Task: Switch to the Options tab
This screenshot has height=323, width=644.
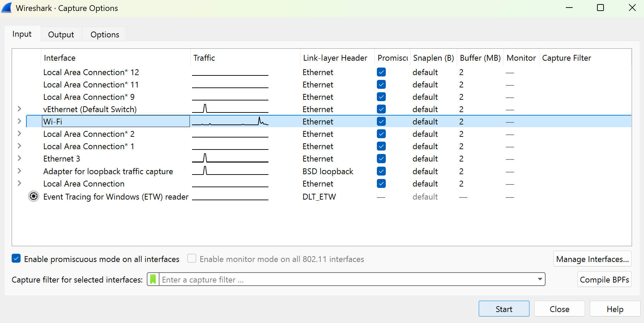Action: coord(104,34)
